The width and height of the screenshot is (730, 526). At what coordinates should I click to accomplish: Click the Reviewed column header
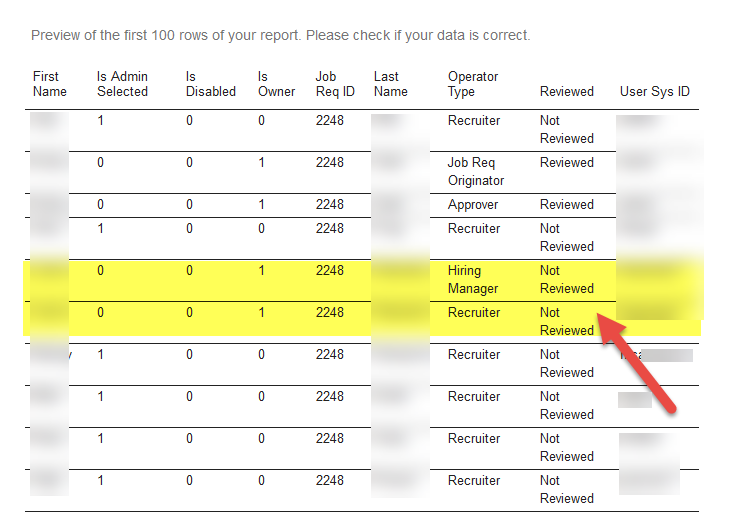pos(567,91)
